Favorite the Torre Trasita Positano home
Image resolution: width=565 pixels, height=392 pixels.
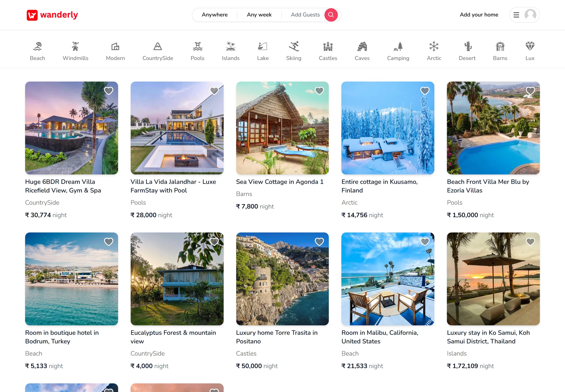click(319, 242)
